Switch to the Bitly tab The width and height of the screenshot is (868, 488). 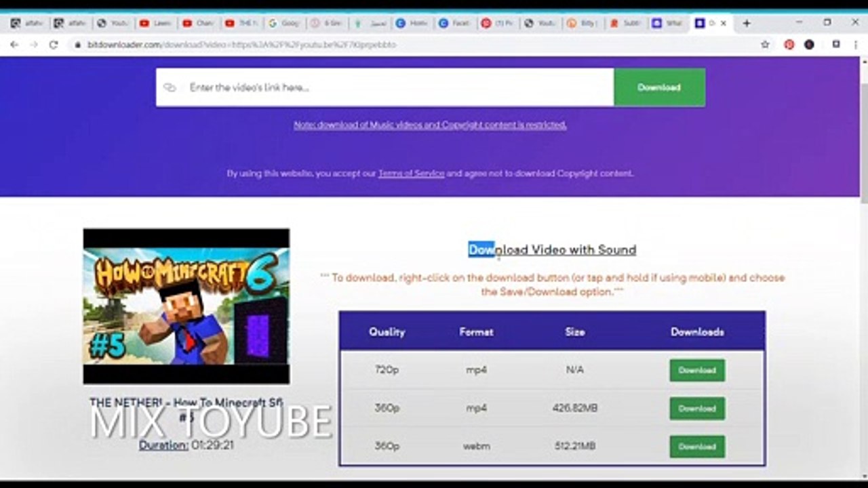click(583, 23)
